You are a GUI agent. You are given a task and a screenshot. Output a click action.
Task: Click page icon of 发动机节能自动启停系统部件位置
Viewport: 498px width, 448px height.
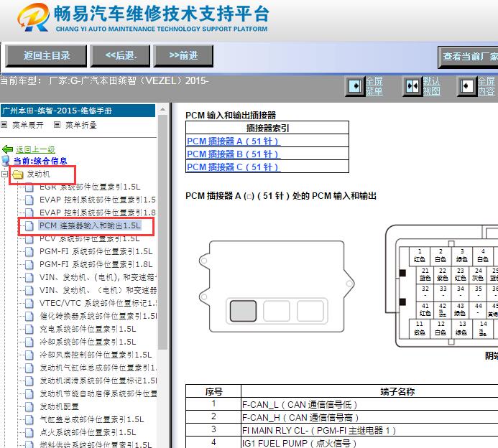coord(29,394)
